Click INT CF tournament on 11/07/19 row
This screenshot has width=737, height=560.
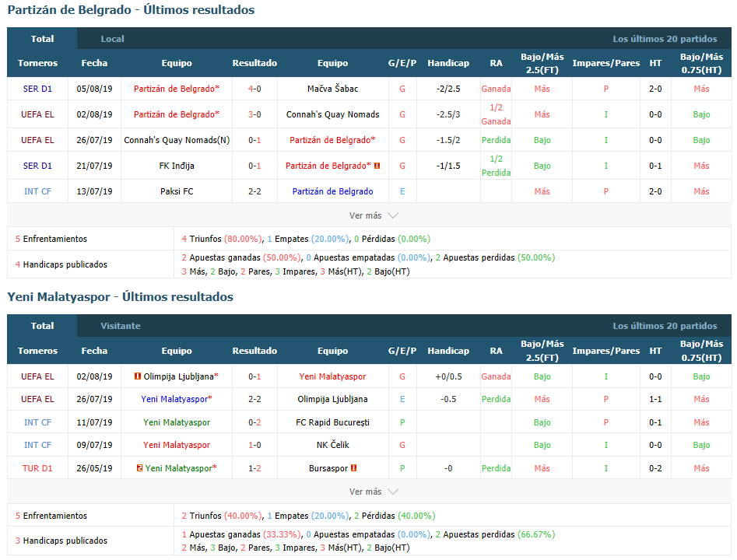37,422
